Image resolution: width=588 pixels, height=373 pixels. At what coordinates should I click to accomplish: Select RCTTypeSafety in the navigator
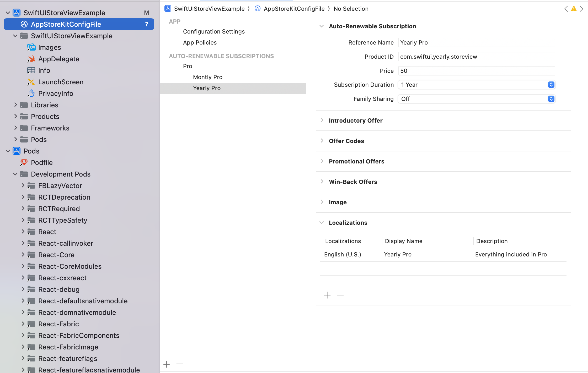click(63, 220)
